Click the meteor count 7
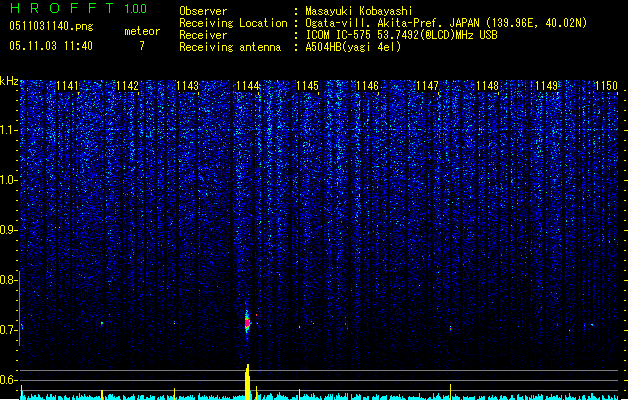The image size is (629, 400). pos(142,46)
